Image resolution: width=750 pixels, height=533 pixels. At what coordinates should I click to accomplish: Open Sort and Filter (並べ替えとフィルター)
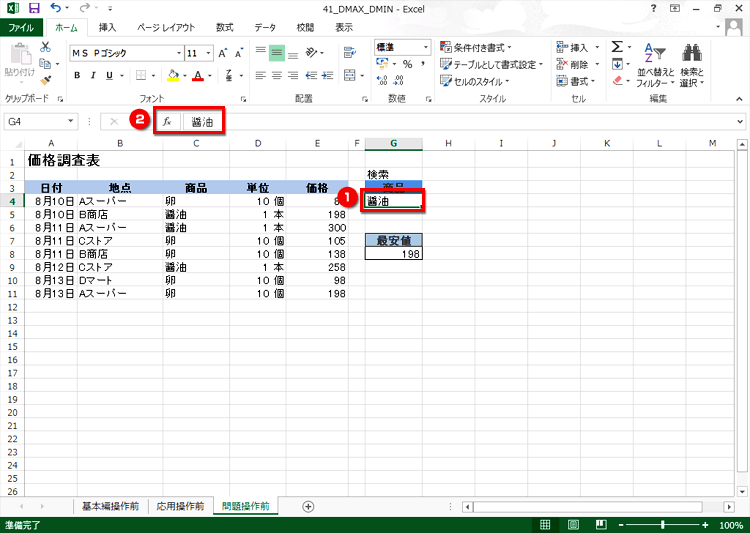[655, 65]
